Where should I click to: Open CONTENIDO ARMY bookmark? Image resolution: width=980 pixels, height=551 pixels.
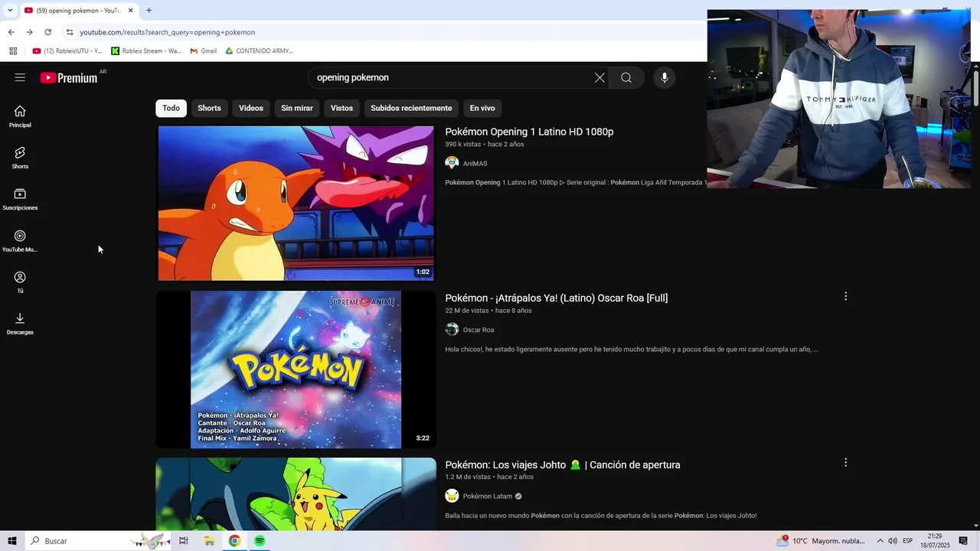[x=260, y=51]
